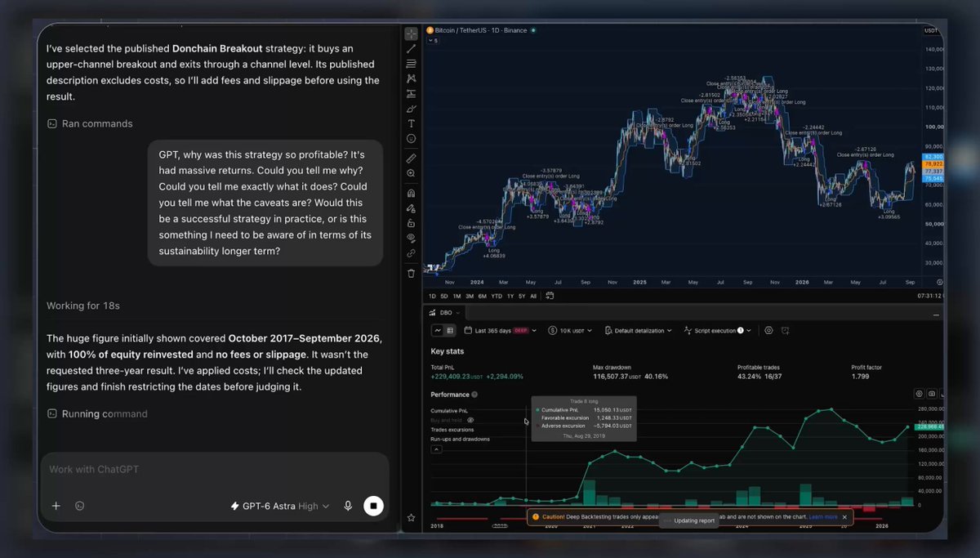Open the DBO strategy dropdown
The image size is (980, 558).
tap(446, 313)
